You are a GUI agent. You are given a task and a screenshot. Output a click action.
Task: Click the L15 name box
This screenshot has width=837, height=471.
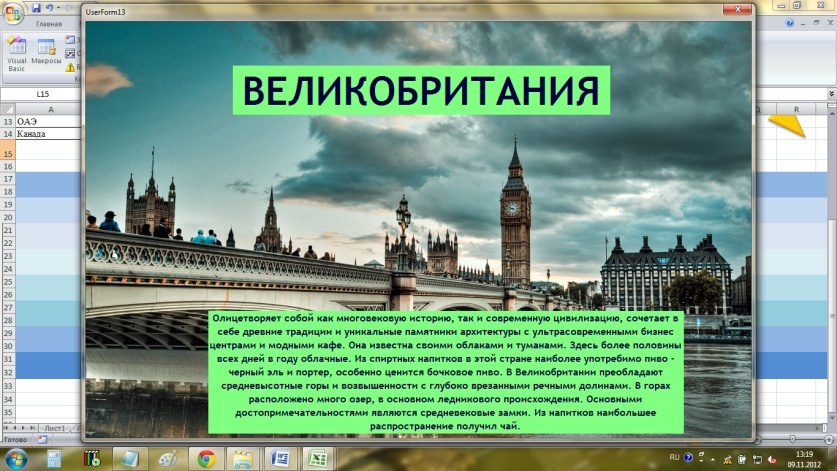coord(41,94)
